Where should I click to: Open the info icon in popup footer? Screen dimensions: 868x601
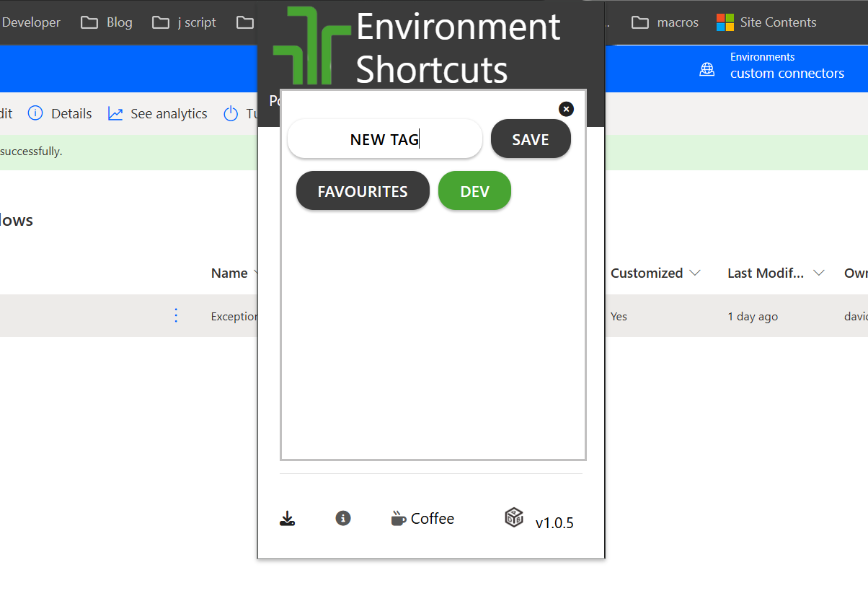point(343,518)
